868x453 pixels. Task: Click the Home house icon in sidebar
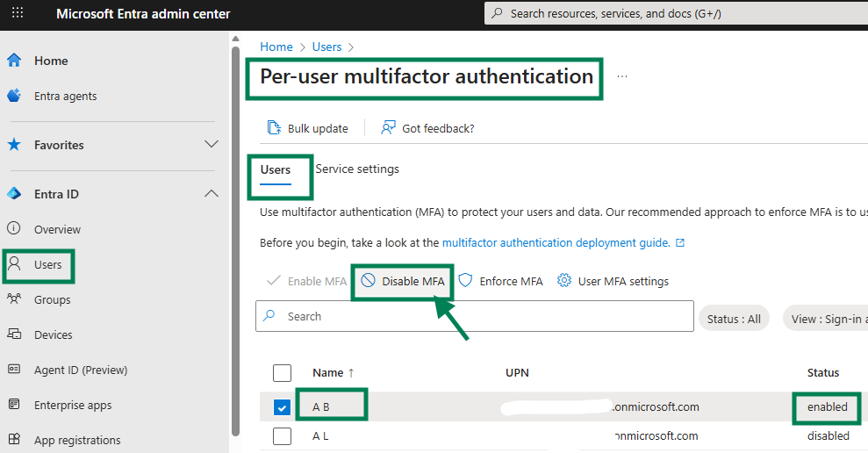14,61
